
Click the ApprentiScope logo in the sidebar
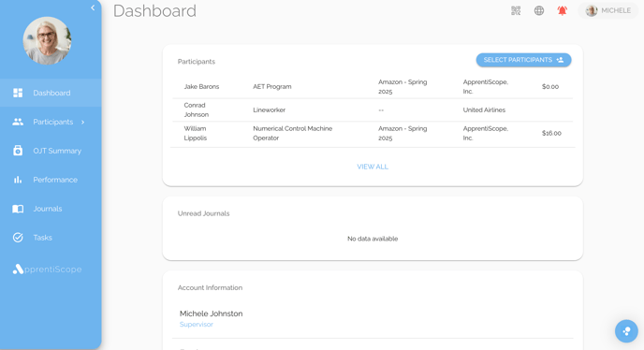pyautogui.click(x=47, y=270)
